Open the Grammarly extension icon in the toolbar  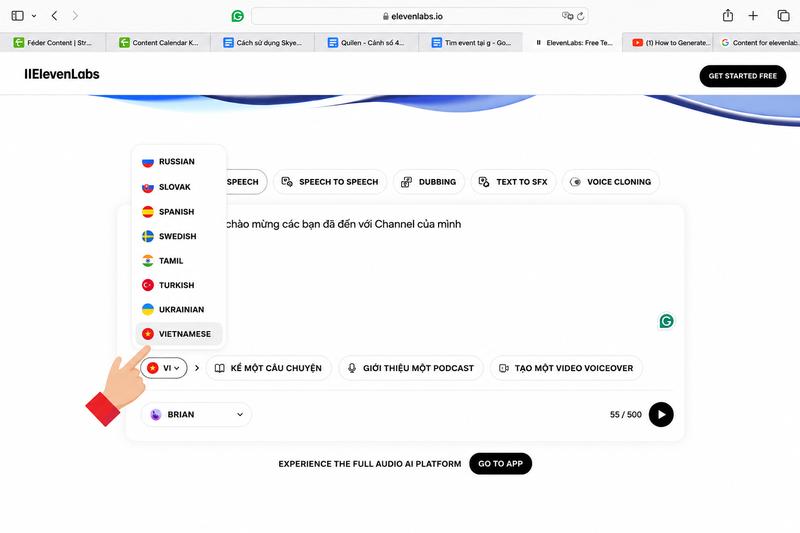coord(237,16)
